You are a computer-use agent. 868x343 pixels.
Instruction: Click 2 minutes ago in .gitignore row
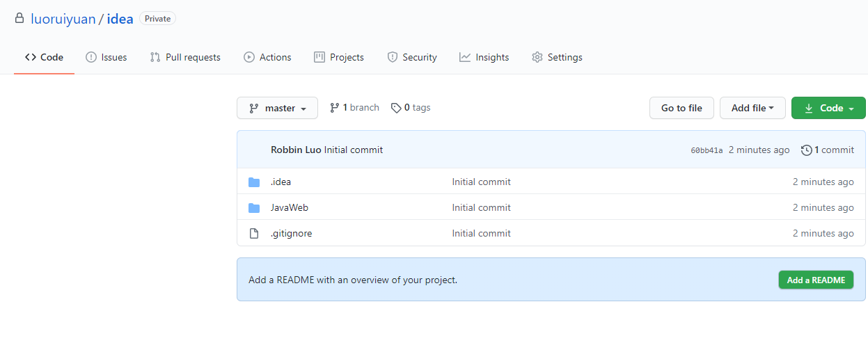coord(823,233)
